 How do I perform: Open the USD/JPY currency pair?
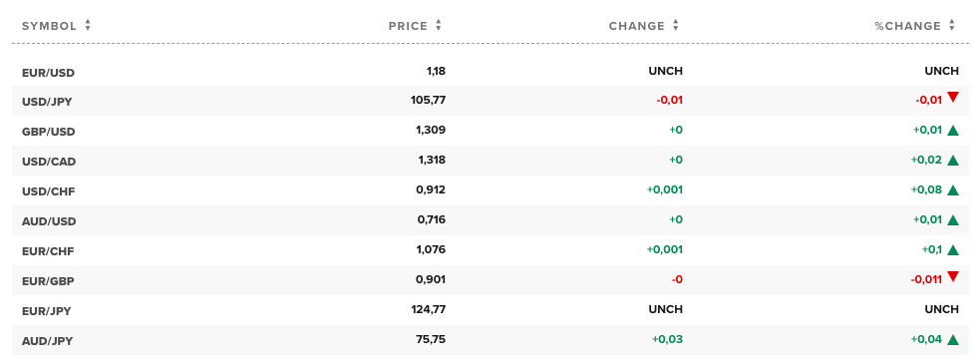[47, 102]
